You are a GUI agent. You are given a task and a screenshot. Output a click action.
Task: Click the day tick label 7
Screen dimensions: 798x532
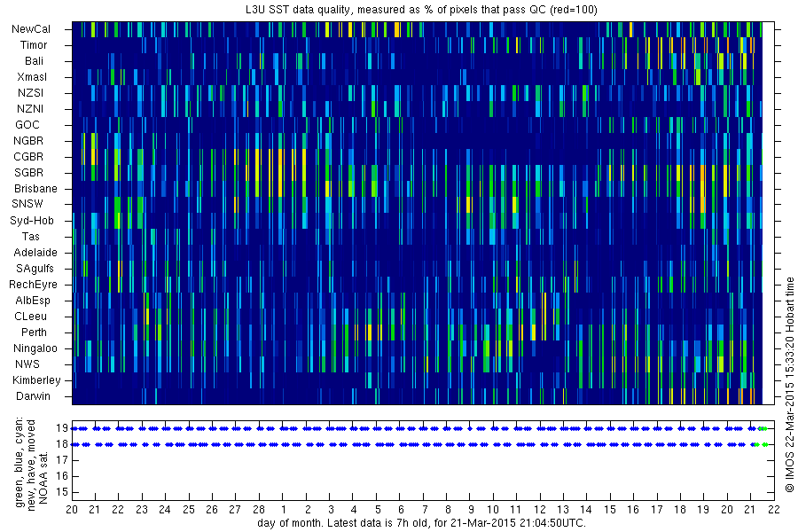click(425, 510)
